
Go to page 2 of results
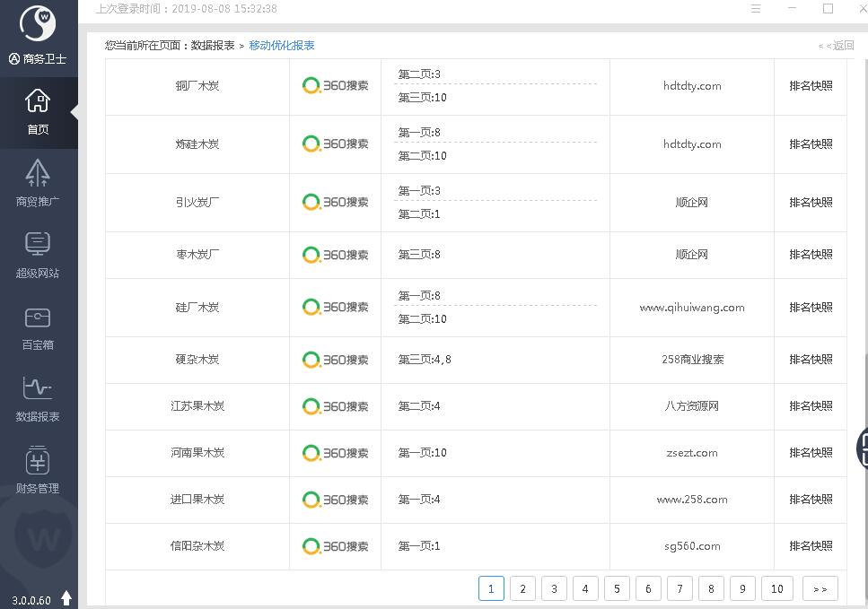522,588
